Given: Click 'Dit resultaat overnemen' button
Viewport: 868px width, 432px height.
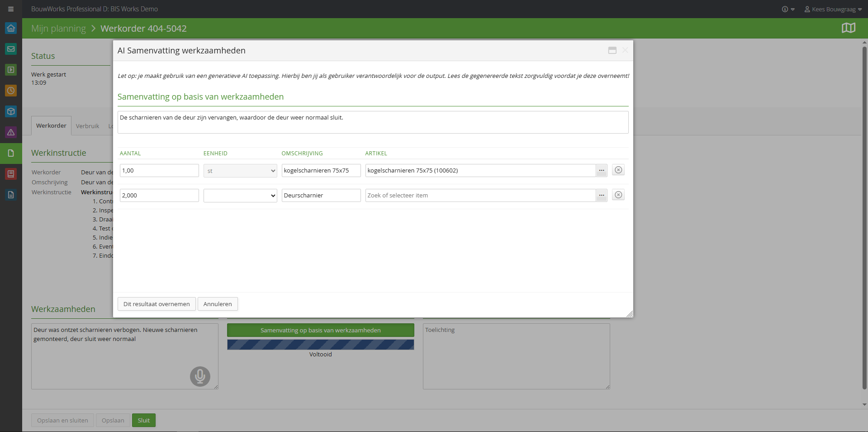Looking at the screenshot, I should [157, 304].
